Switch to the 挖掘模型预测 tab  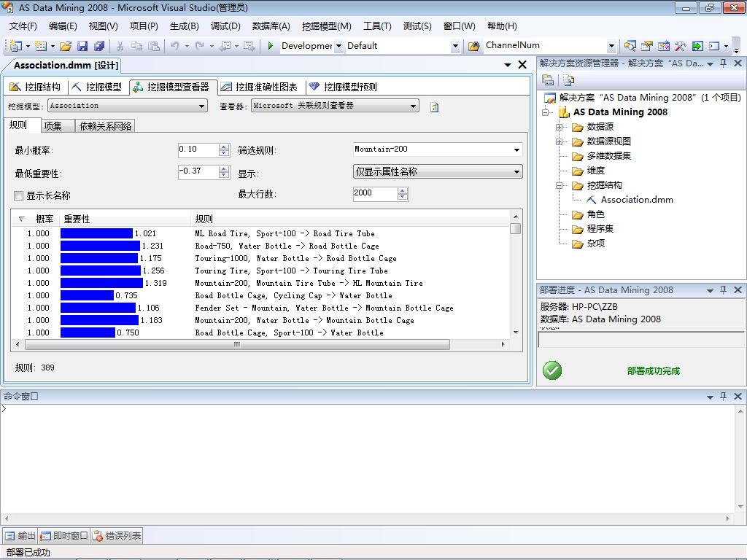click(343, 87)
